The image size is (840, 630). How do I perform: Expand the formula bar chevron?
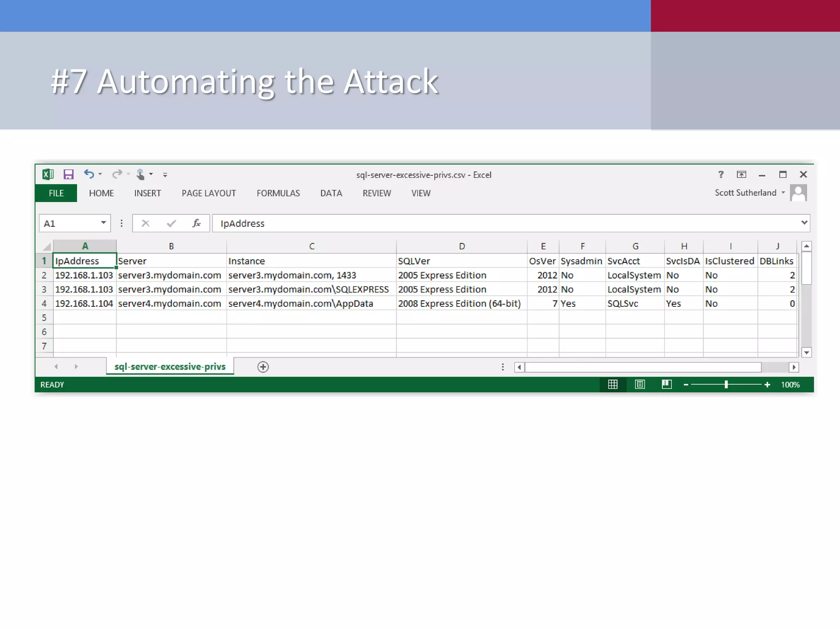pos(804,222)
